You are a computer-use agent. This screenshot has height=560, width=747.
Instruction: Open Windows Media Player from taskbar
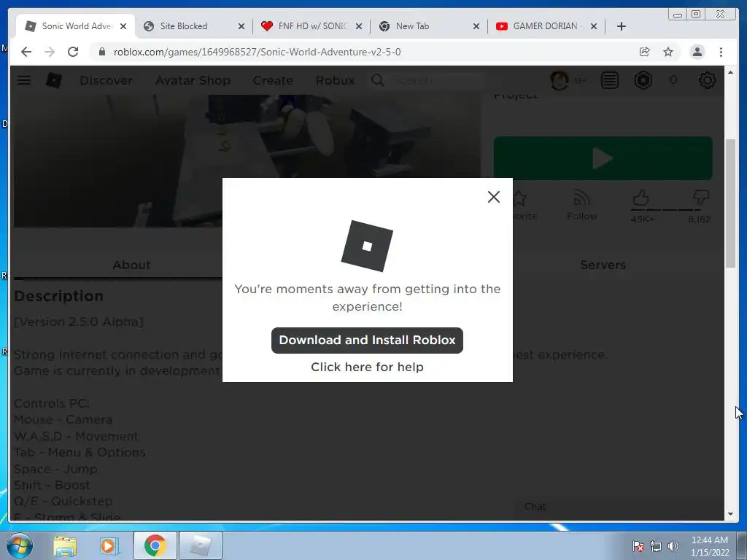coord(108,546)
